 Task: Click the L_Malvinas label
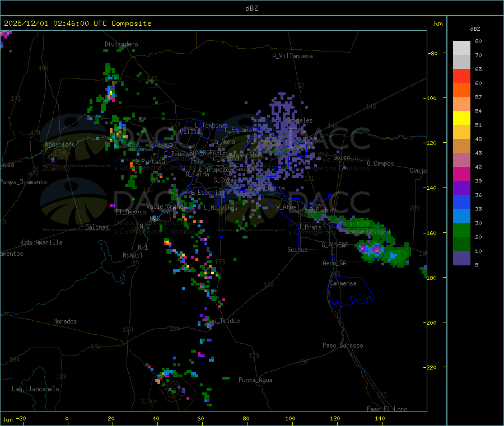click(x=221, y=208)
